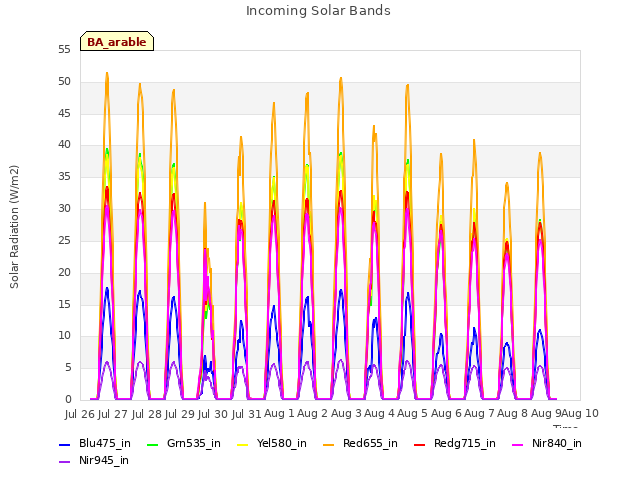This screenshot has width=640, height=480.
Task: Select the Red655_in legend label
Action: 370,443
